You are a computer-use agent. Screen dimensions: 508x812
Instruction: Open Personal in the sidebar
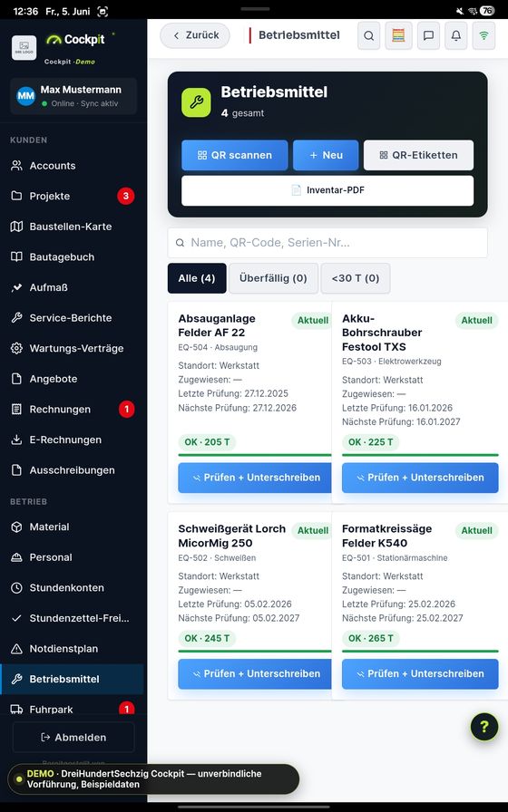[72, 557]
